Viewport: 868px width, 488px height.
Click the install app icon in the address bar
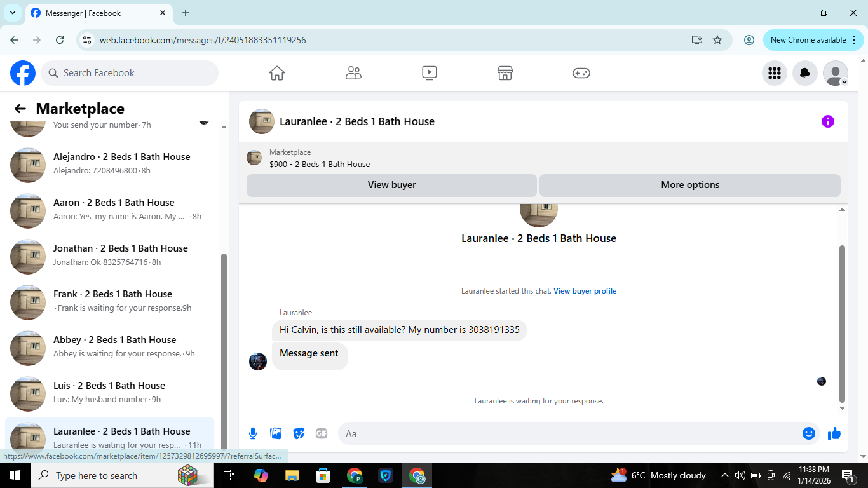(697, 40)
